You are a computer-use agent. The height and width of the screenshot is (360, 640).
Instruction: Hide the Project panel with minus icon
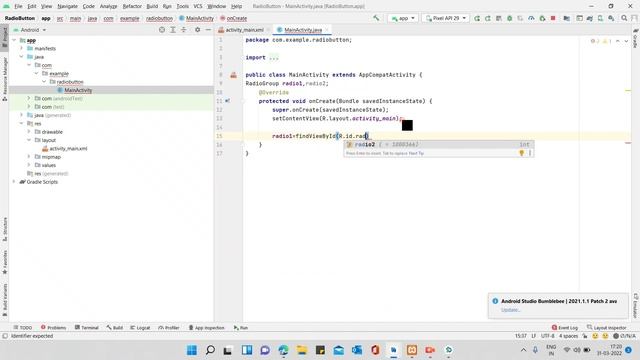coord(208,30)
